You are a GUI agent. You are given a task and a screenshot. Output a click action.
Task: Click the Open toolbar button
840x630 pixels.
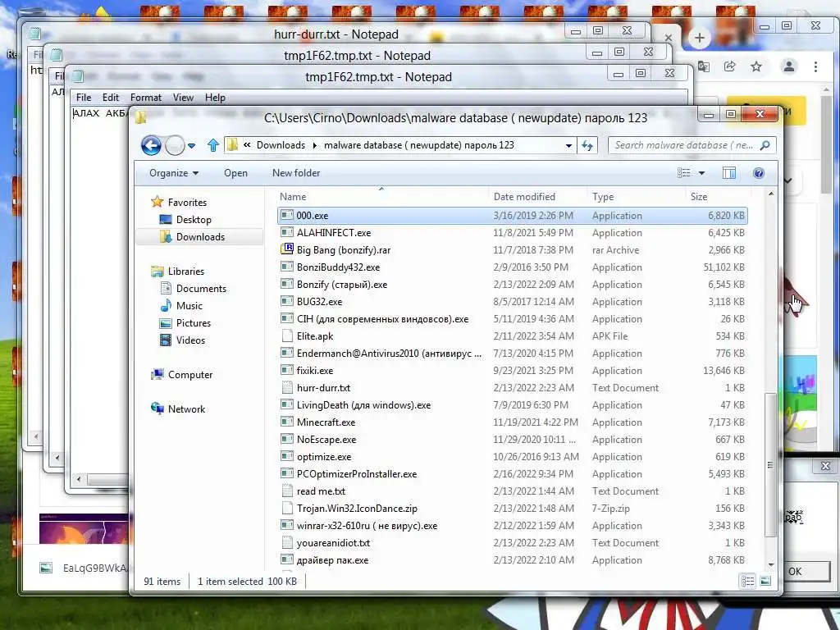pos(235,173)
